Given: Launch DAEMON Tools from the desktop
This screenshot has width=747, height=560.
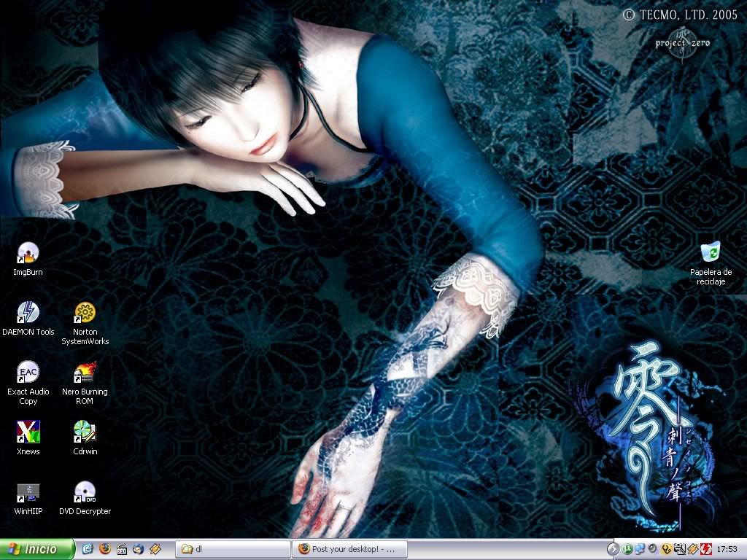Looking at the screenshot, I should click(28, 318).
